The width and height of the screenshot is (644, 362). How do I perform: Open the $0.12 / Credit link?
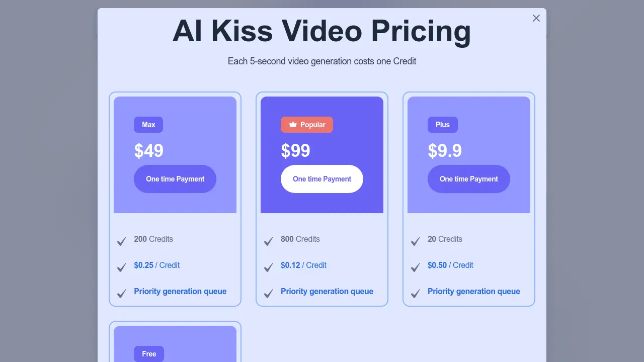[x=303, y=265]
